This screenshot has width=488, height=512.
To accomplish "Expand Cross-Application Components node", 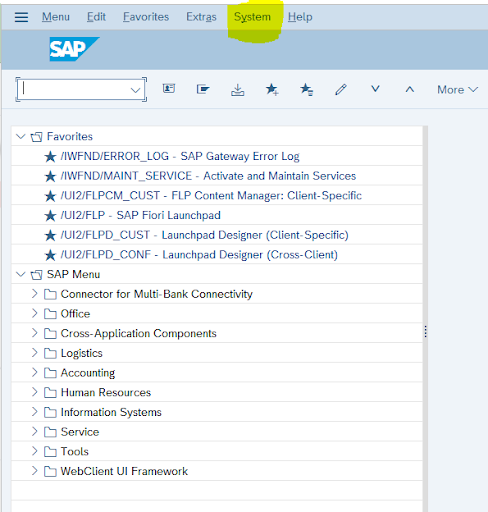I will tap(34, 333).
